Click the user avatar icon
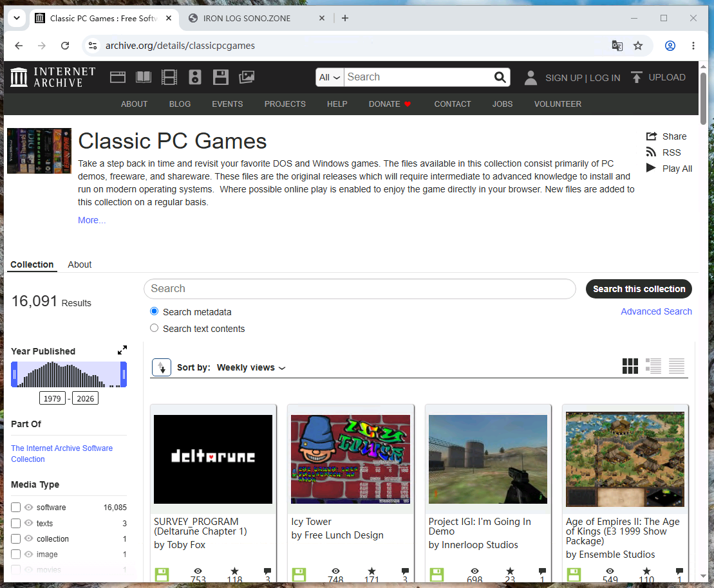The image size is (714, 588). [x=531, y=77]
